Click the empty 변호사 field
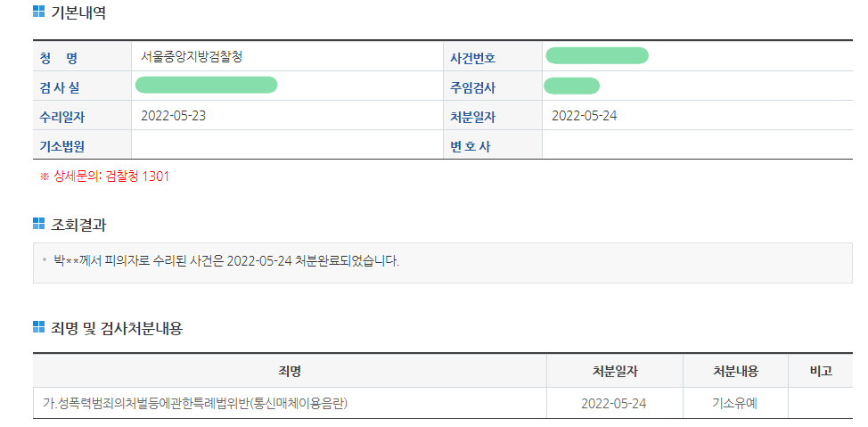The height and width of the screenshot is (427, 868). [695, 145]
